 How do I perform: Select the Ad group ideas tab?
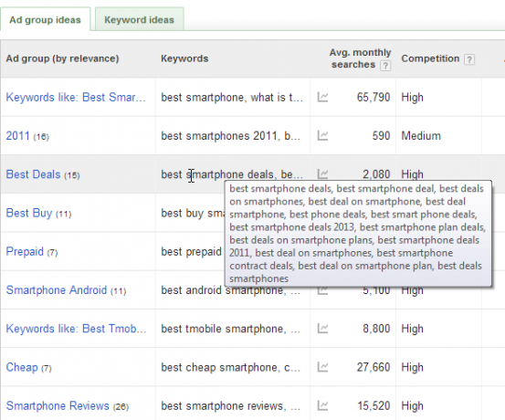[45, 20]
